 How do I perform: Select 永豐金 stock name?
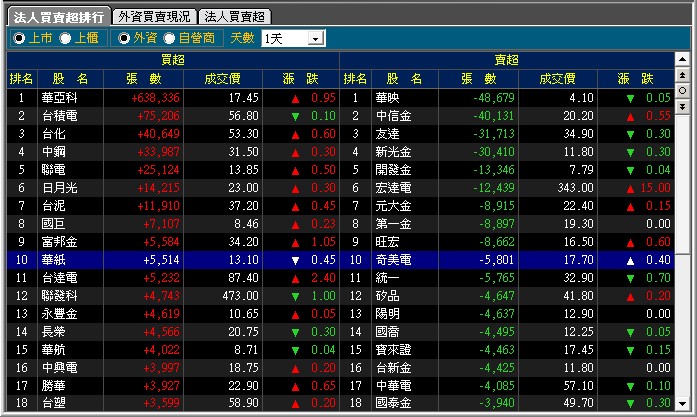[x=60, y=314]
